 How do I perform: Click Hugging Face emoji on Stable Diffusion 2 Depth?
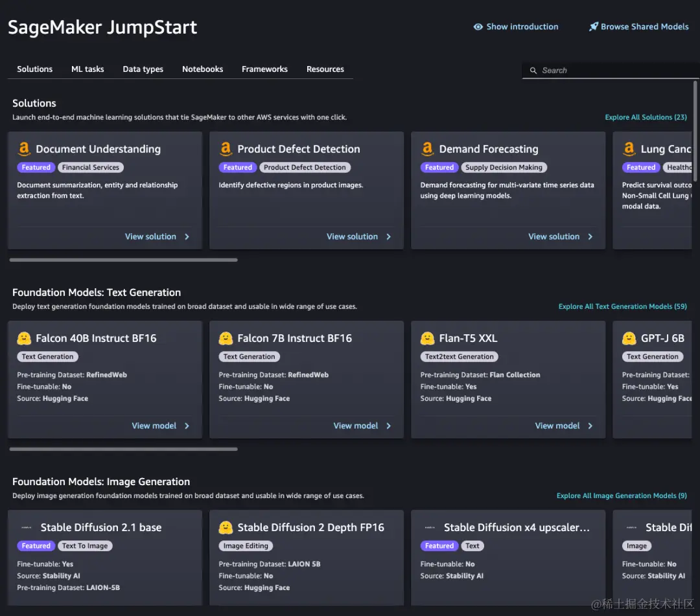pyautogui.click(x=226, y=528)
